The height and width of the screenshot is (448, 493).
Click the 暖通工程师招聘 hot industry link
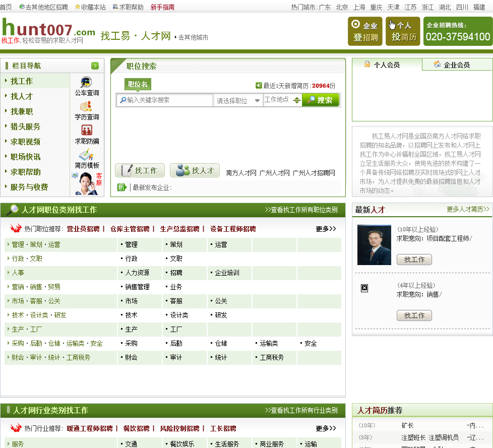click(90, 428)
